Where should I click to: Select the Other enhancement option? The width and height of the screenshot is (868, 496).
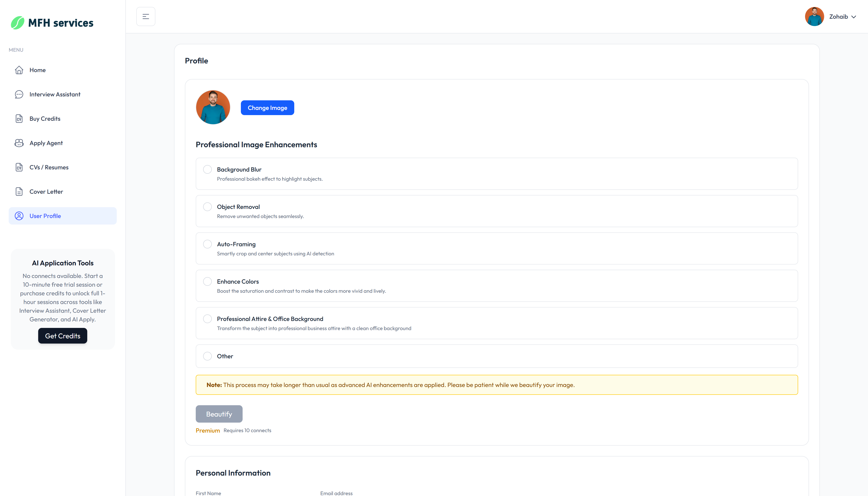(207, 356)
